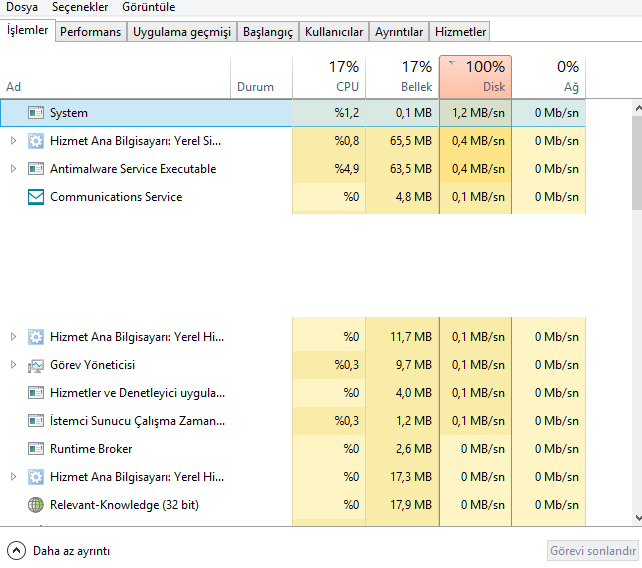Click the Görevi sonlandır button
This screenshot has width=642, height=568.
(592, 551)
